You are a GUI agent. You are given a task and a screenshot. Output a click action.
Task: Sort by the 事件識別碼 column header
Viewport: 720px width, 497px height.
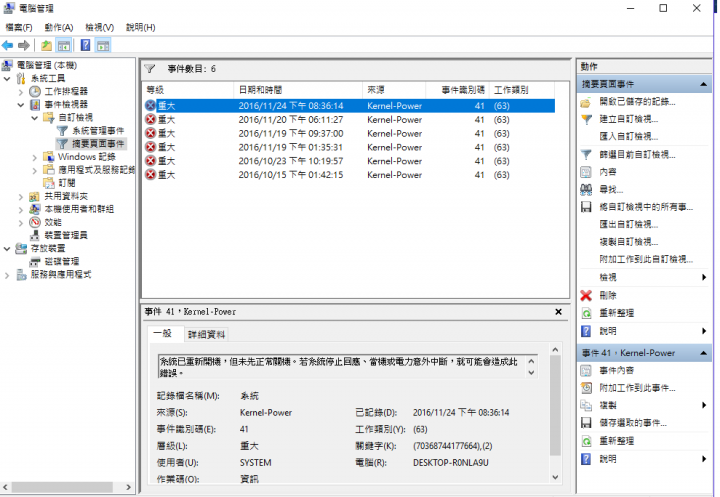[x=457, y=90]
